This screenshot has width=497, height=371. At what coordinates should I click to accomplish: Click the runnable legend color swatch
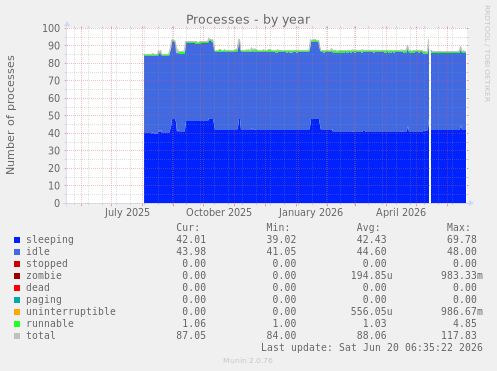pos(17,324)
